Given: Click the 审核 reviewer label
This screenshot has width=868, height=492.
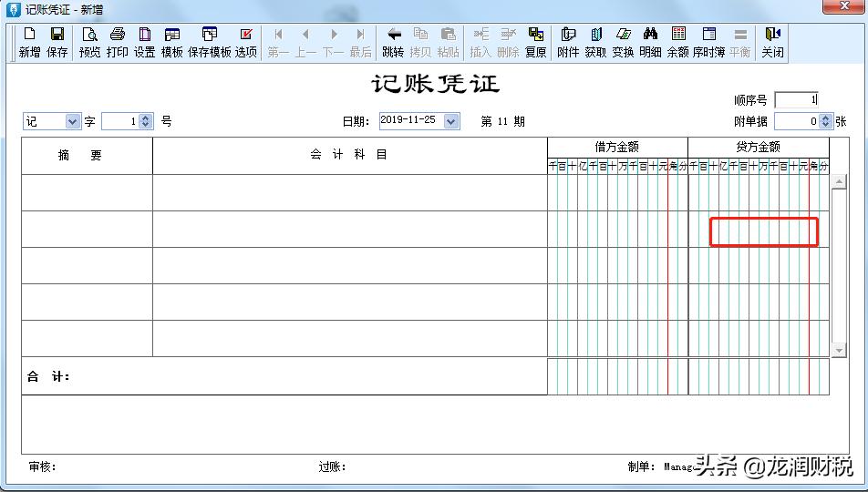Looking at the screenshot, I should click(42, 467).
